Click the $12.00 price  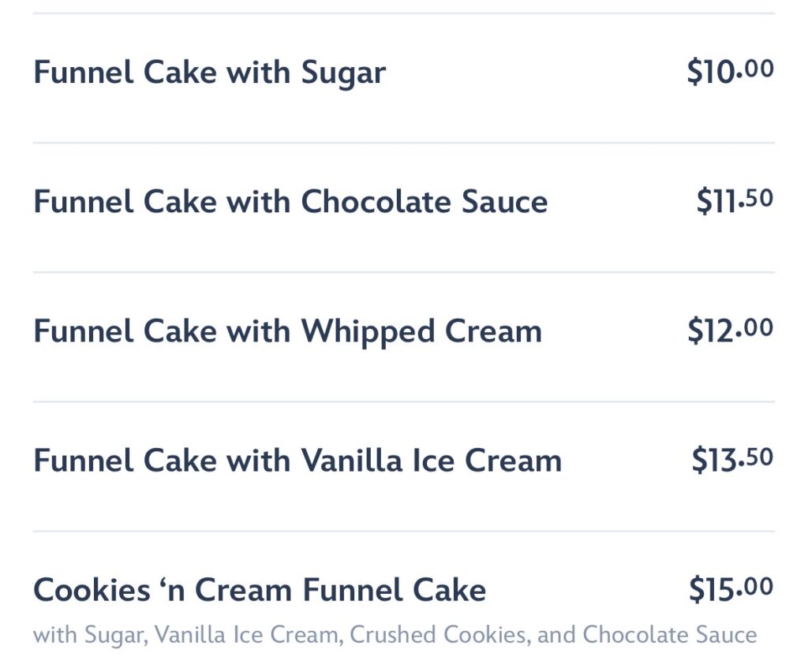(730, 330)
